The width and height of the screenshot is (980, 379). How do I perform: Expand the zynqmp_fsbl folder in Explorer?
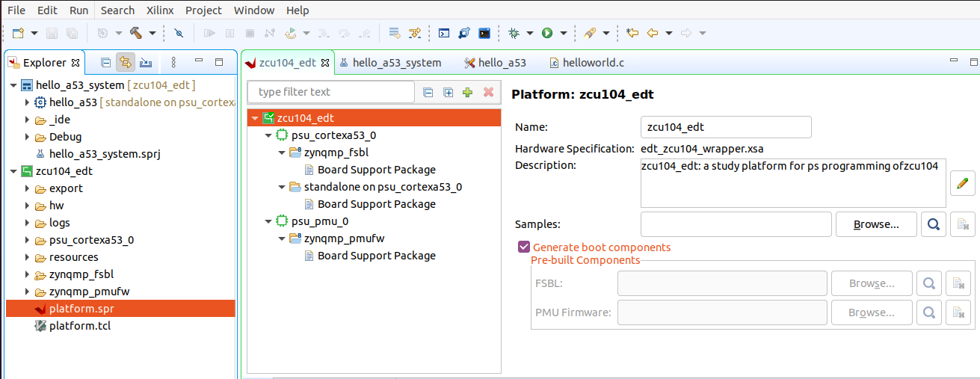pyautogui.click(x=27, y=274)
